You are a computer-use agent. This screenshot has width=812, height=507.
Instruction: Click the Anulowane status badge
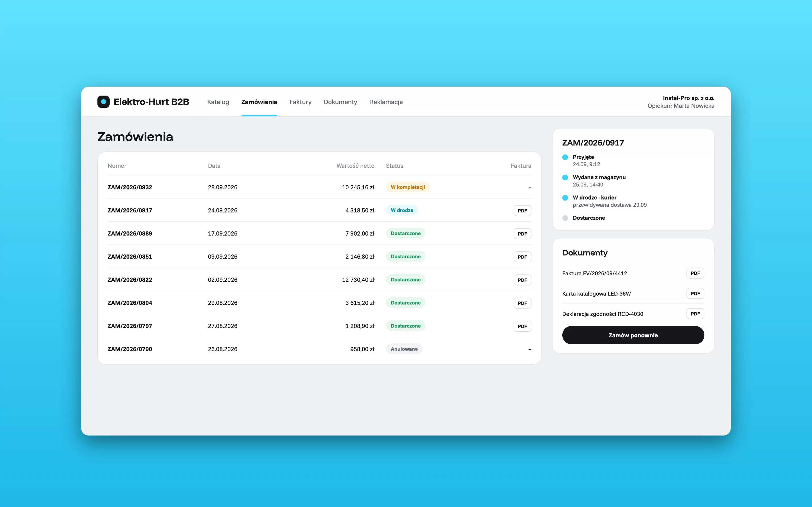click(404, 349)
